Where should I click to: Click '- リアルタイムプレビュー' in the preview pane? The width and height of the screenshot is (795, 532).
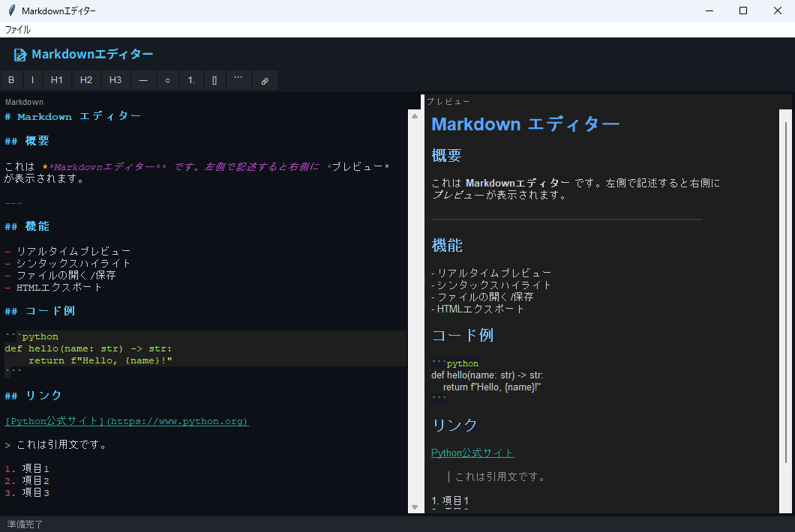[x=491, y=273]
